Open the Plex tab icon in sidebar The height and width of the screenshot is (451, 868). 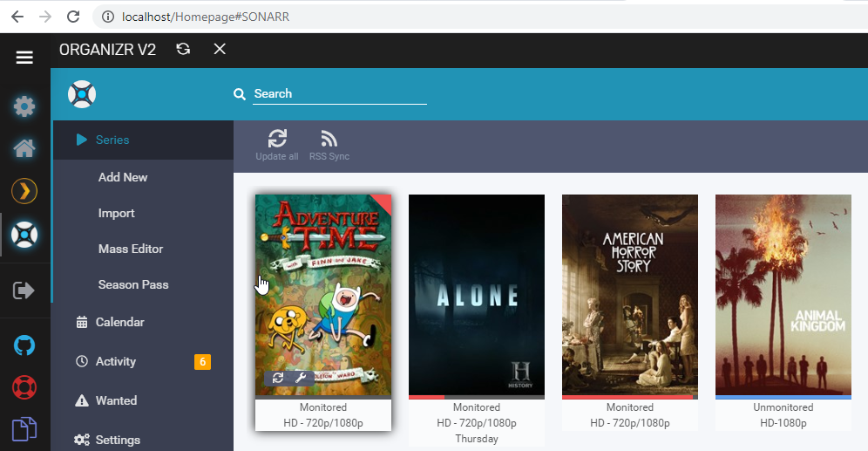pyautogui.click(x=24, y=191)
